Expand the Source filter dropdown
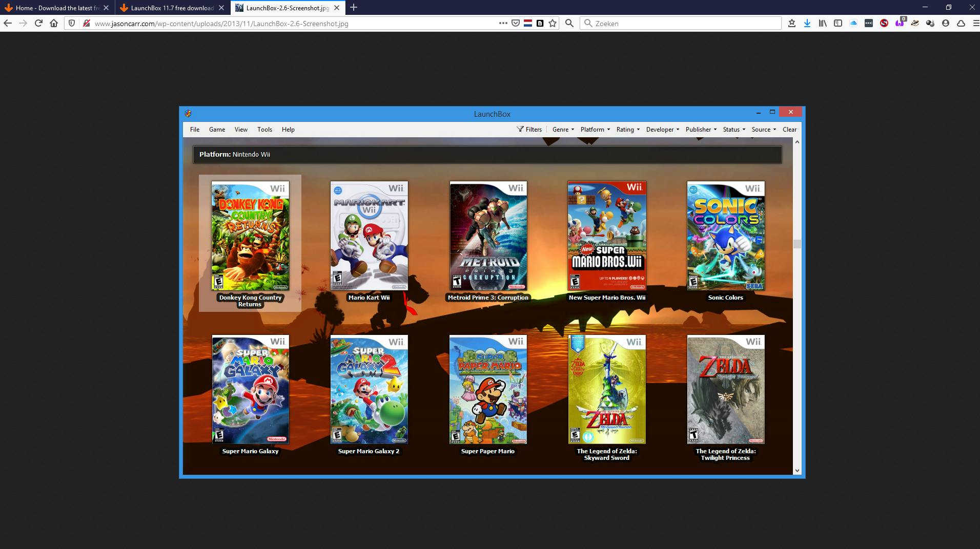The image size is (980, 549). (764, 130)
